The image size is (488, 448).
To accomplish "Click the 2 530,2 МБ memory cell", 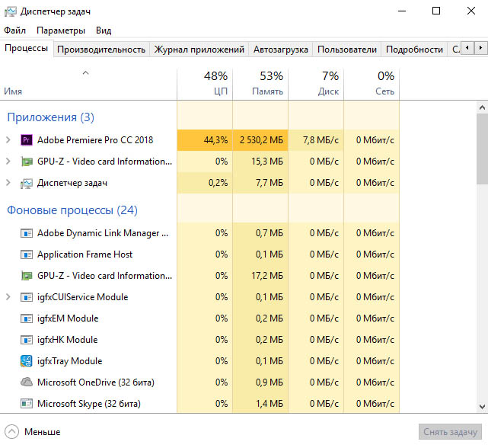I will (260, 140).
